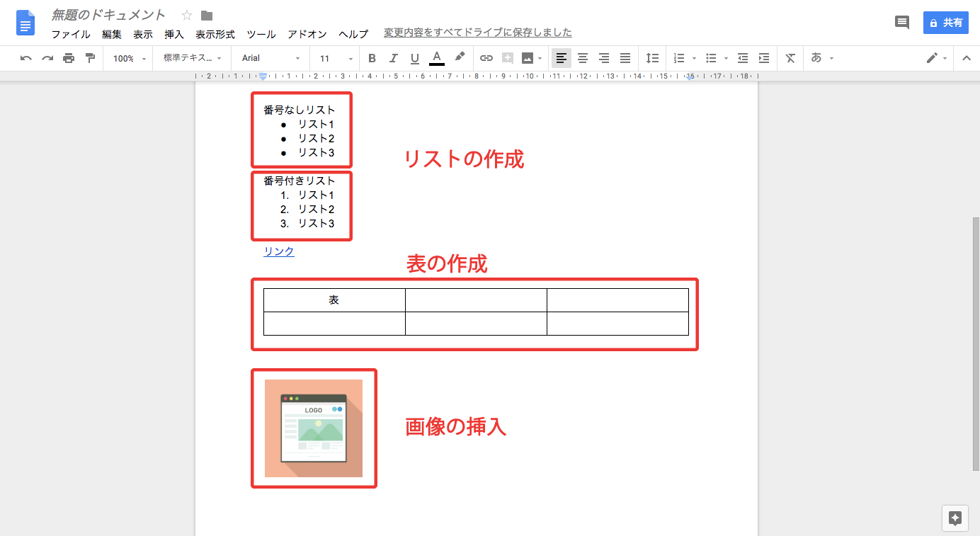Click the clear formatting icon
Screen dimensions: 980x536
pos(790,58)
